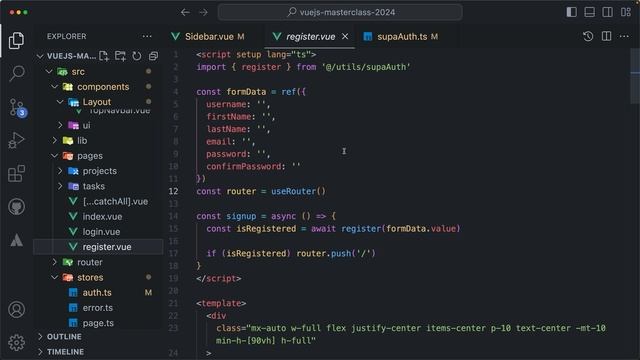Collapse the pages folder
The width and height of the screenshot is (640, 360).
[55, 156]
